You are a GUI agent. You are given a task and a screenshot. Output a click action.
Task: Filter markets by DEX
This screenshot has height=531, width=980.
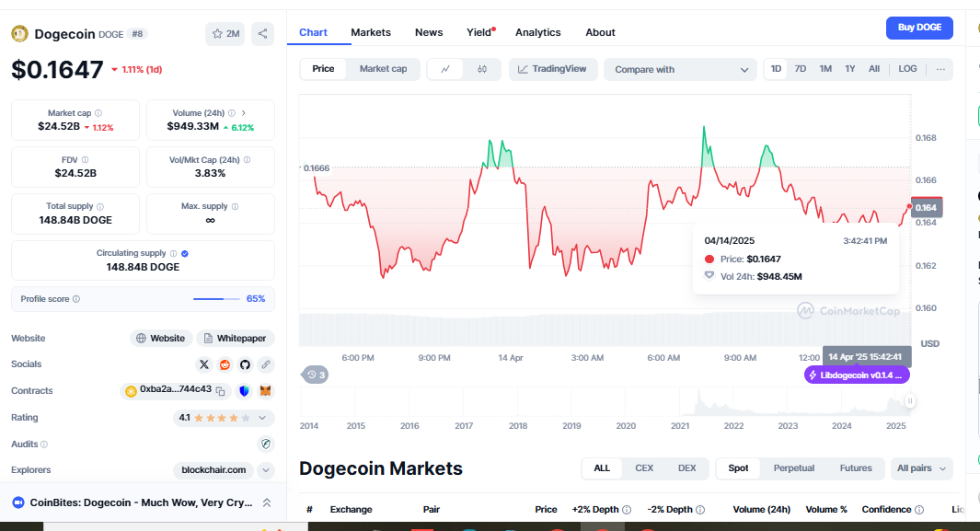[x=686, y=468]
